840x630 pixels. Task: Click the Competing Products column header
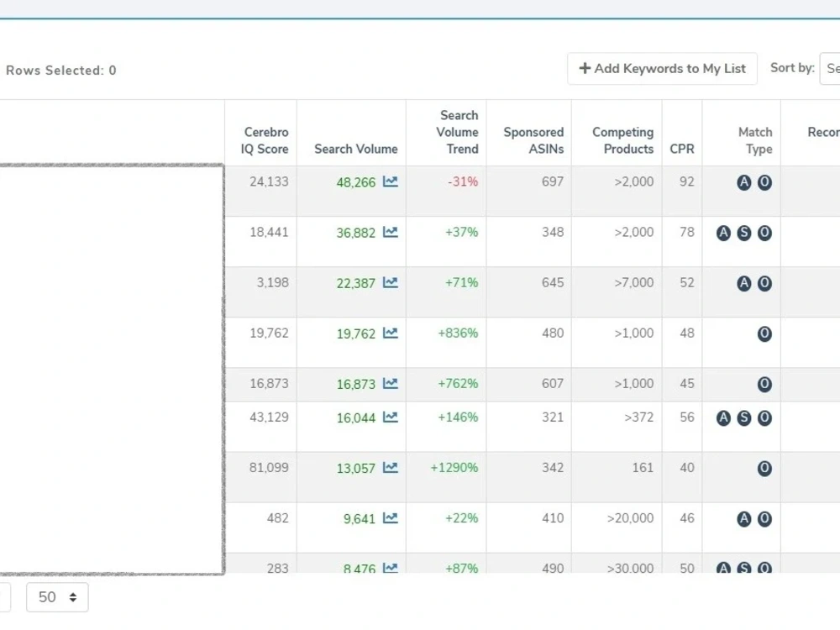point(622,140)
